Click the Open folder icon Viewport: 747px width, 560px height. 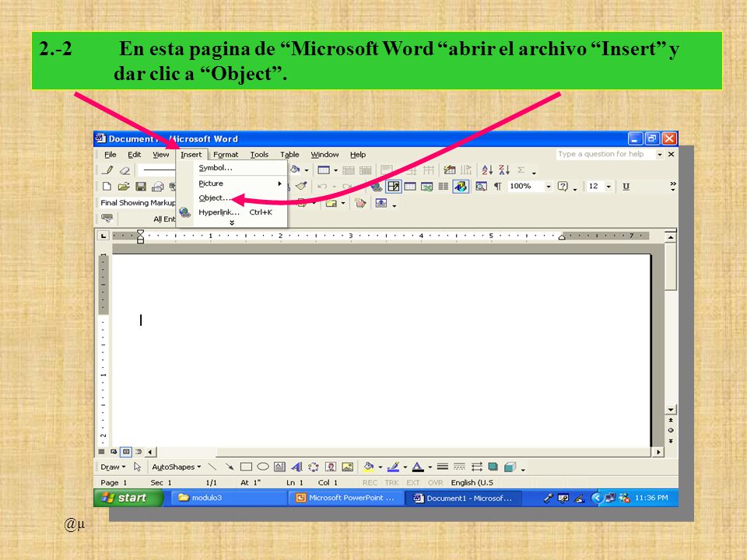pyautogui.click(x=124, y=186)
